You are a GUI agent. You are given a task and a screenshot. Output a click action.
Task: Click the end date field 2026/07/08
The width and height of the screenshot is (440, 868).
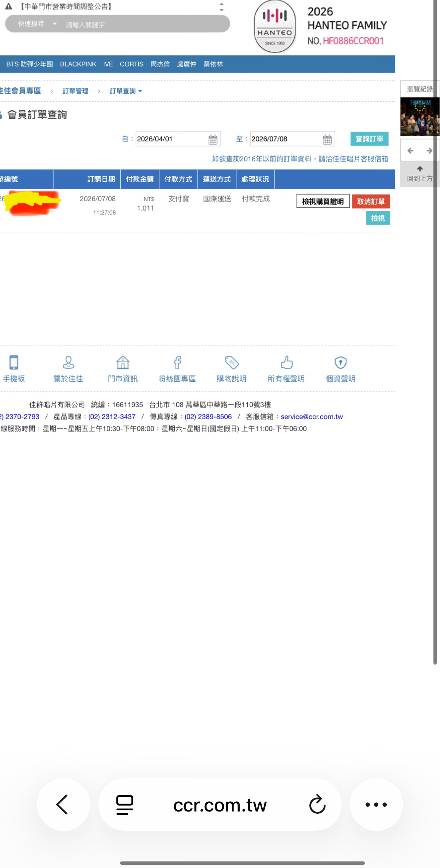292,139
